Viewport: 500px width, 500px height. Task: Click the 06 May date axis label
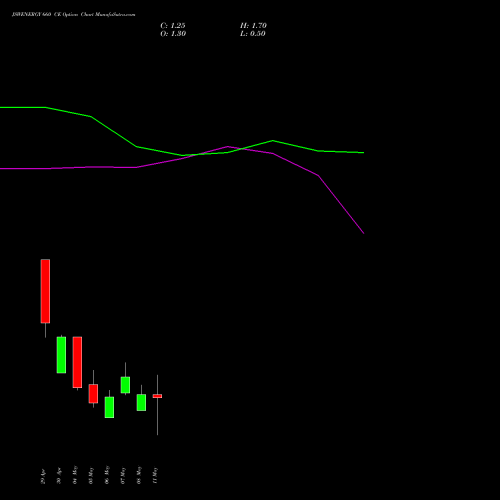(107, 475)
